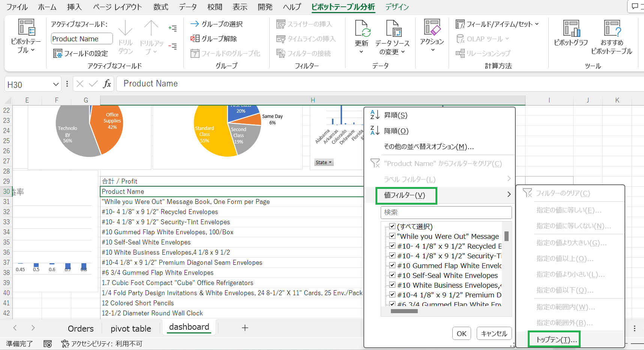This screenshot has width=644, height=350.
Task: Click the ピボットグラフ icon
Action: (571, 28)
